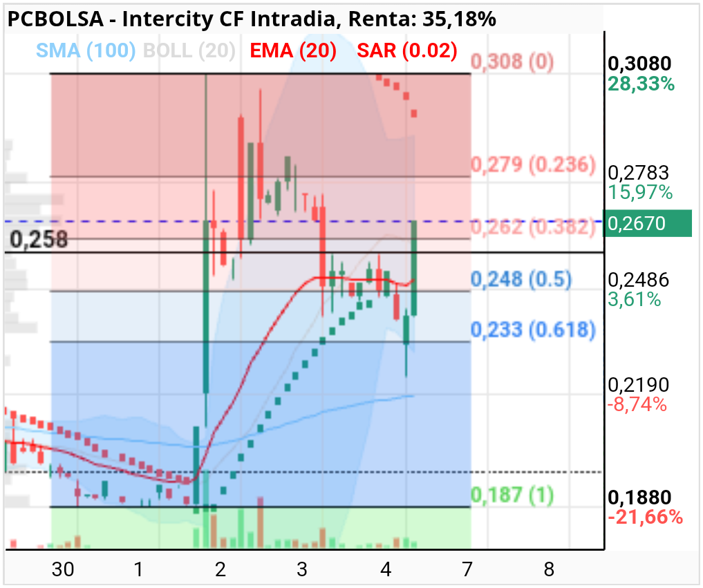This screenshot has height=588, width=703.
Task: Click the 0,258 horizontal line label
Action: [39, 239]
